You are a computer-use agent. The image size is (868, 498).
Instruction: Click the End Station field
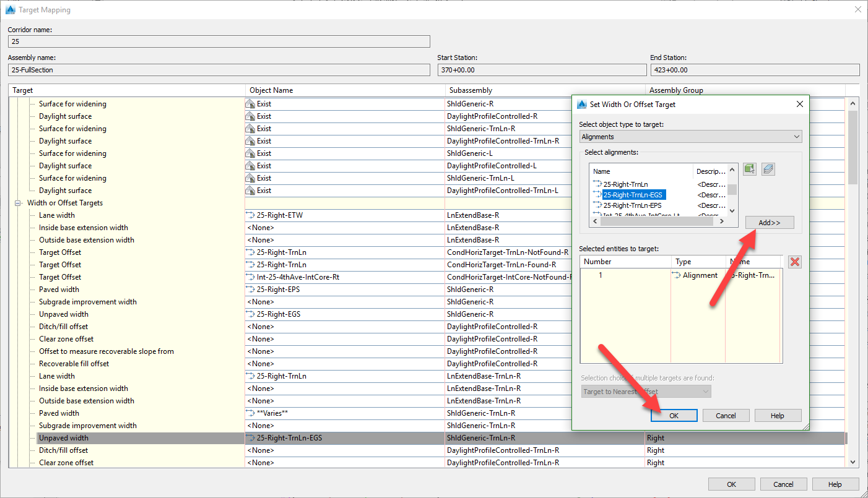(755, 70)
